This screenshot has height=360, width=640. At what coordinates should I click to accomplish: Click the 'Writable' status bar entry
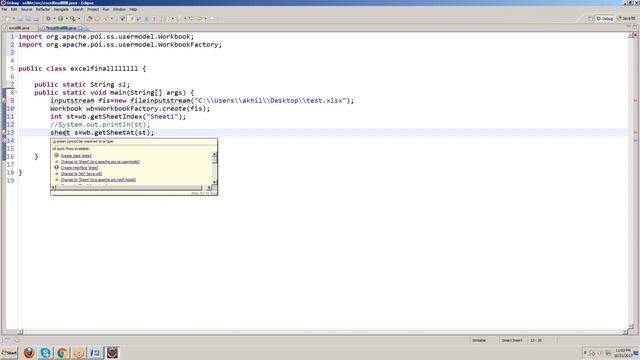(479, 340)
